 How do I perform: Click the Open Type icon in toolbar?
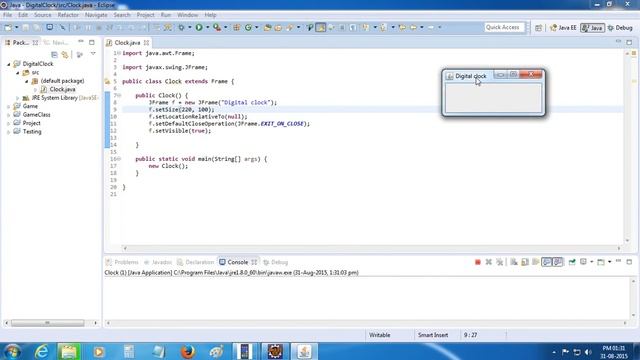pos(267,27)
